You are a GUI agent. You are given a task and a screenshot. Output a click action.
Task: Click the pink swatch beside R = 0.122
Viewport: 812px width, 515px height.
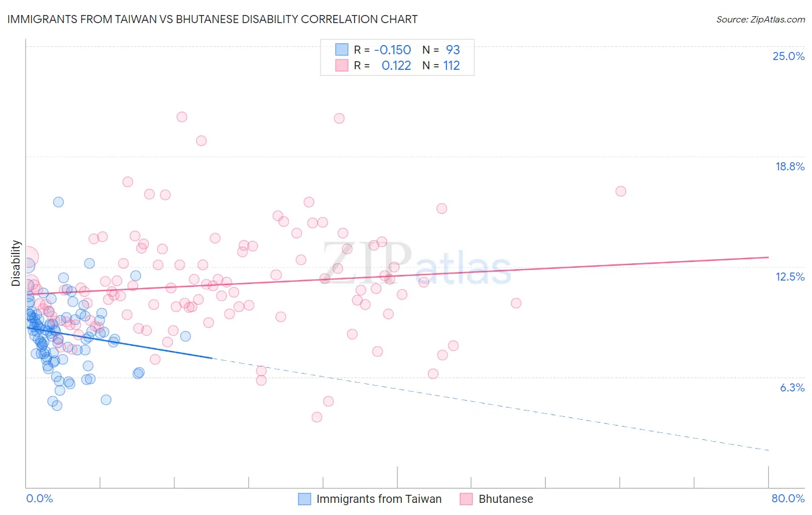coord(342,65)
